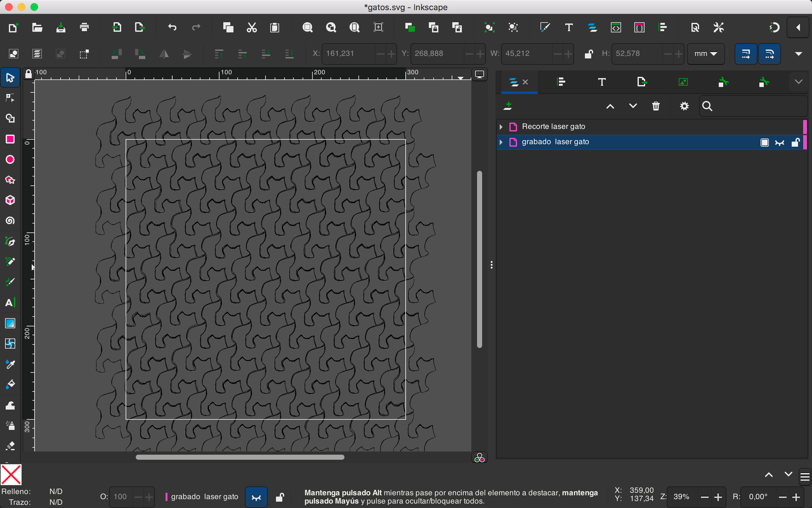Screen dimensions: 812x508
Task: Switch to first green Preferences tab
Action: coord(723,82)
